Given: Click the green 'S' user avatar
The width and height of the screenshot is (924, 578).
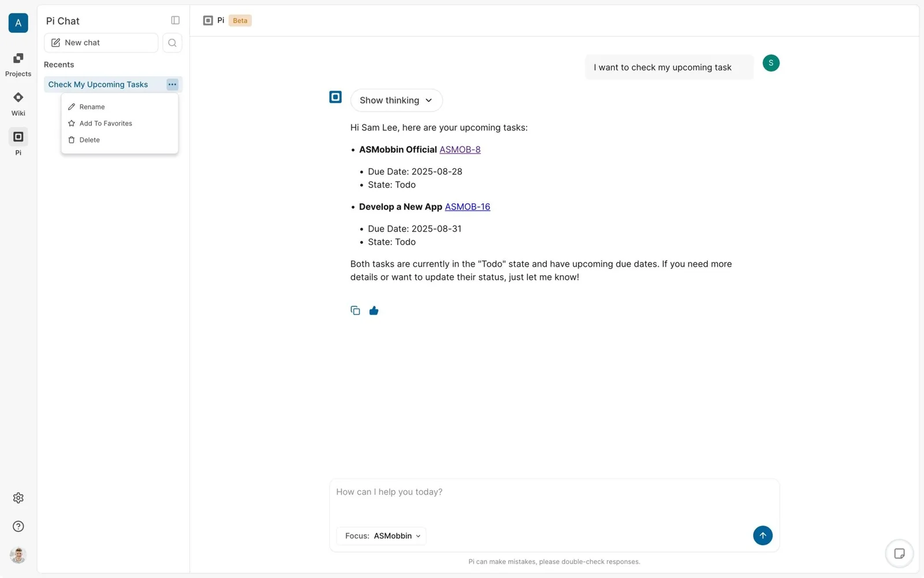Looking at the screenshot, I should pyautogui.click(x=771, y=63).
